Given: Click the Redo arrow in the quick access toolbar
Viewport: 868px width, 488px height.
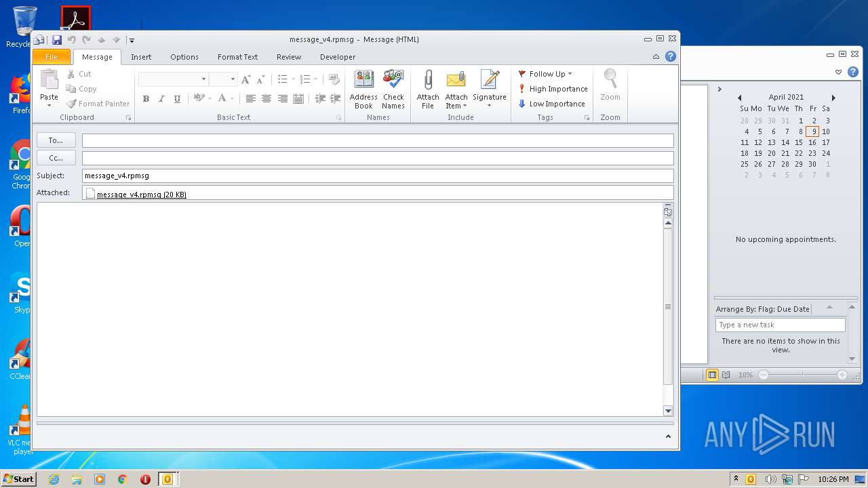Looking at the screenshot, I should [86, 40].
